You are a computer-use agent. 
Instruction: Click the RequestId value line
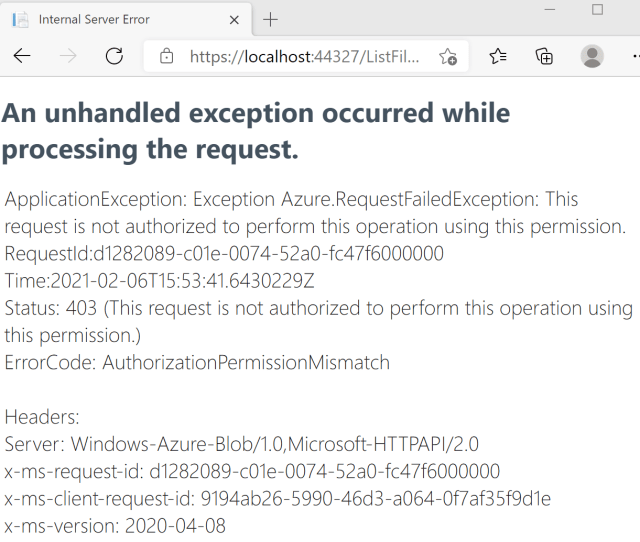[x=224, y=253]
